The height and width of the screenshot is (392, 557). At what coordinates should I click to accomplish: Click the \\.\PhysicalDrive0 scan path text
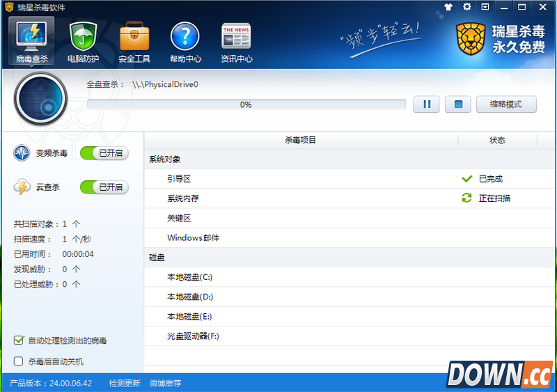point(165,84)
